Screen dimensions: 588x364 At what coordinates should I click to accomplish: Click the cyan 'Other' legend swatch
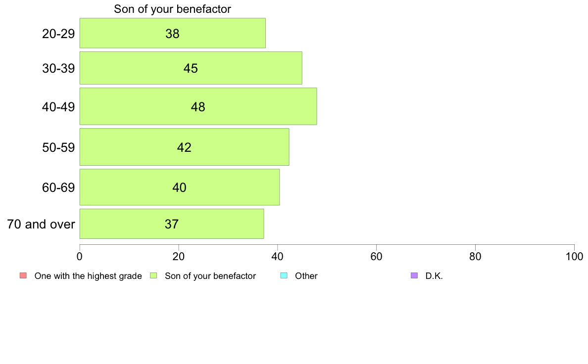[x=284, y=275]
